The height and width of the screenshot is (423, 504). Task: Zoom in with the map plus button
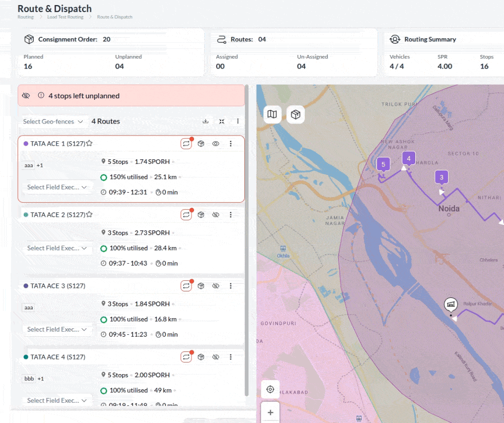tap(270, 412)
